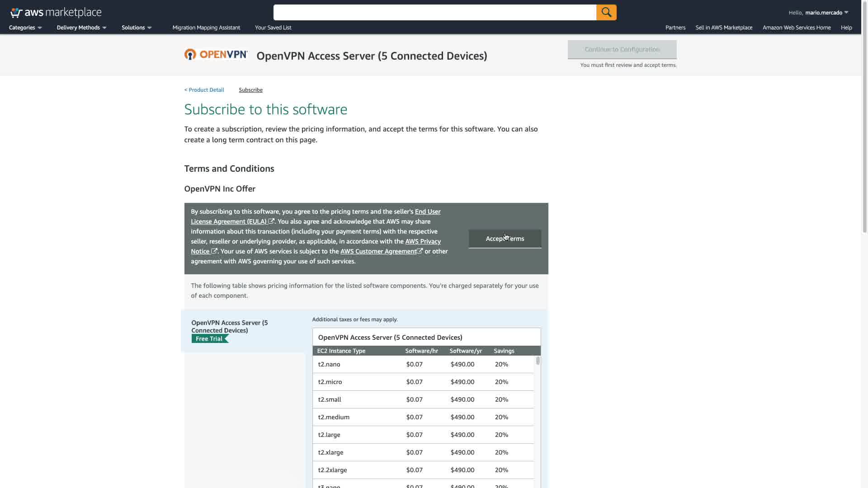Open the EULA external link icon
The image size is (868, 488).
pos(271,221)
